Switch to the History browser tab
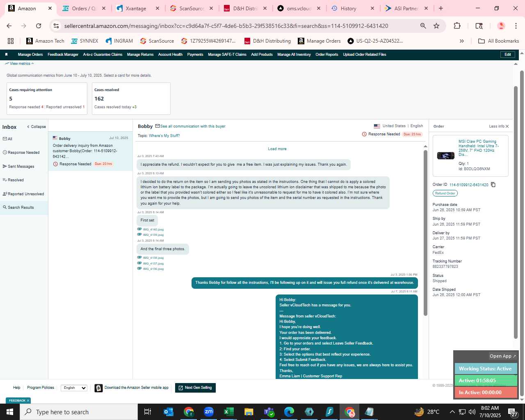 tap(353, 8)
